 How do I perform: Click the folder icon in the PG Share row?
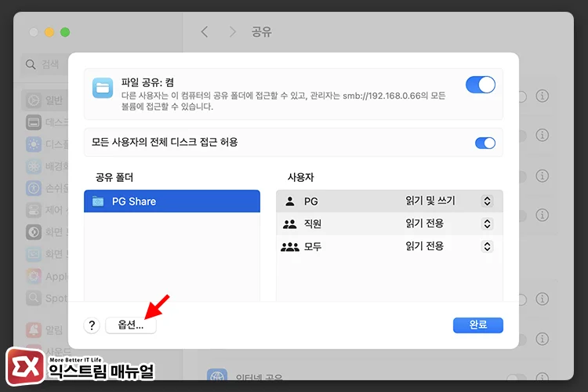(98, 201)
